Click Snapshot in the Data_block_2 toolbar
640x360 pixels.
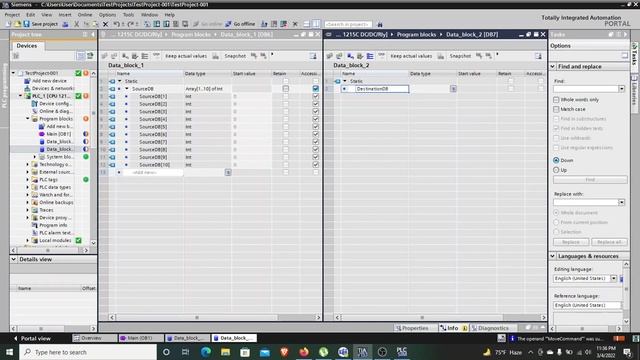[x=460, y=56]
